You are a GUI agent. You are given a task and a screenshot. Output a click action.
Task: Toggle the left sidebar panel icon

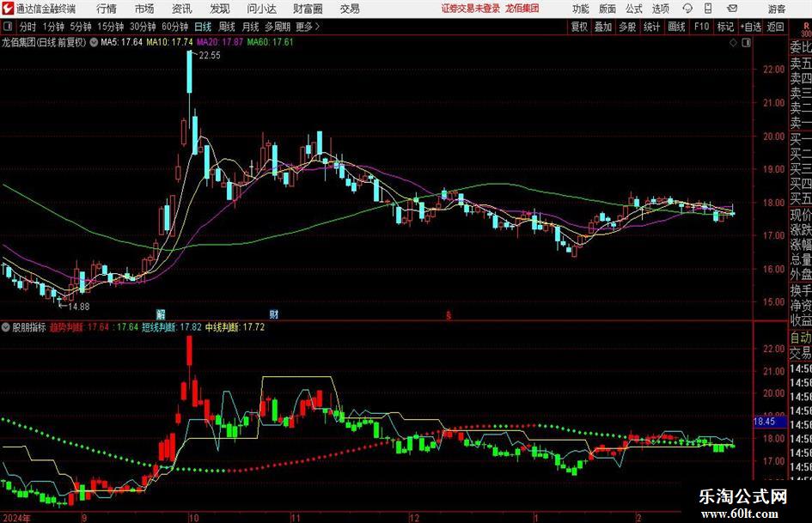(x=8, y=27)
